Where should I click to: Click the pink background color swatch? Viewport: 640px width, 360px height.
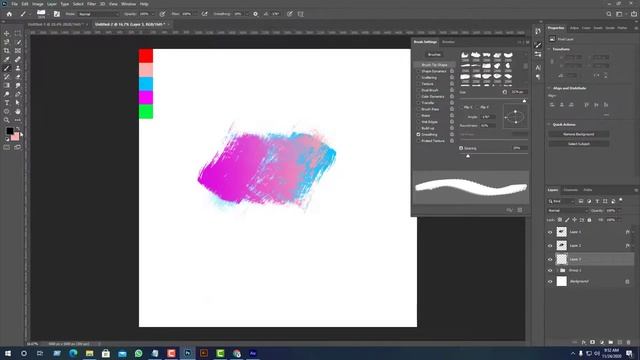(x=16, y=138)
